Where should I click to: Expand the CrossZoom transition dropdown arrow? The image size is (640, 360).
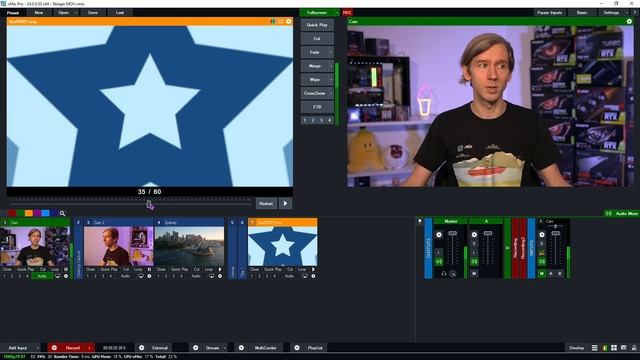tap(331, 93)
